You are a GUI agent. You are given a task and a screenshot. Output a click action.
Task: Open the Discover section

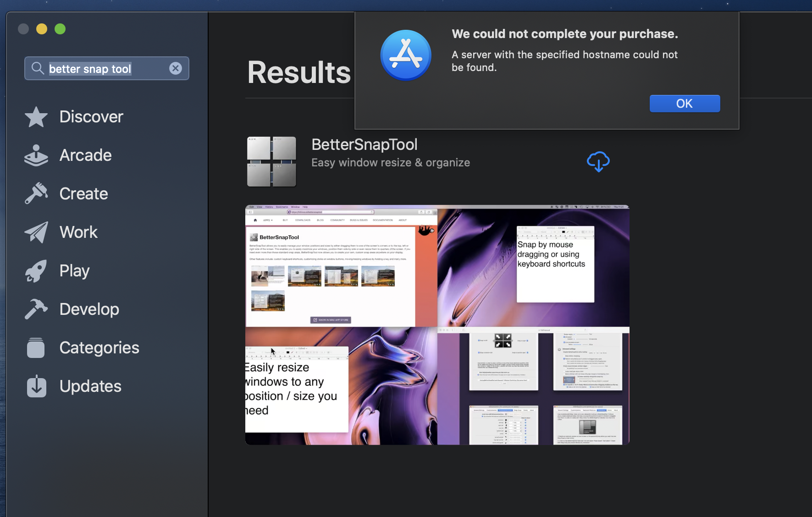91,117
